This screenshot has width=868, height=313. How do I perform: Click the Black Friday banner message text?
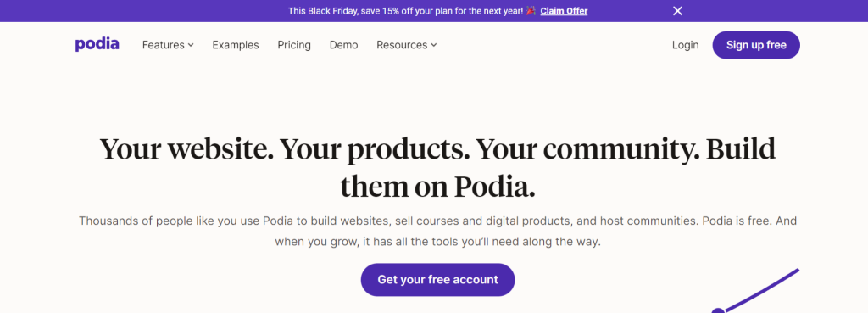405,11
